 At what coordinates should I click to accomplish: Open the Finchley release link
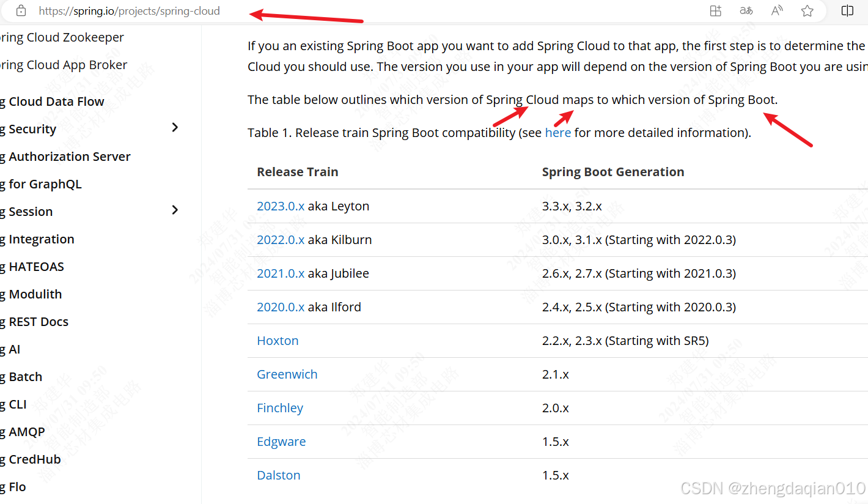tap(280, 408)
